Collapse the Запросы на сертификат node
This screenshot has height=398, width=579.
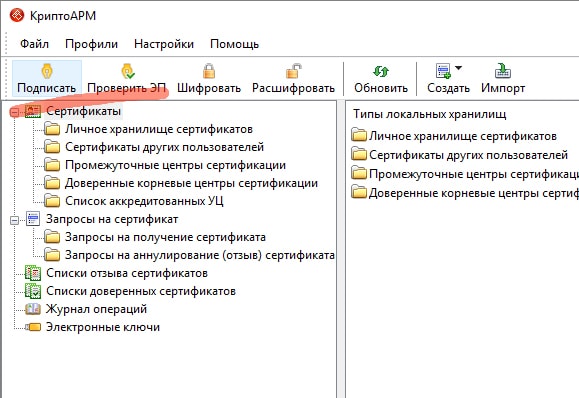(x=14, y=220)
